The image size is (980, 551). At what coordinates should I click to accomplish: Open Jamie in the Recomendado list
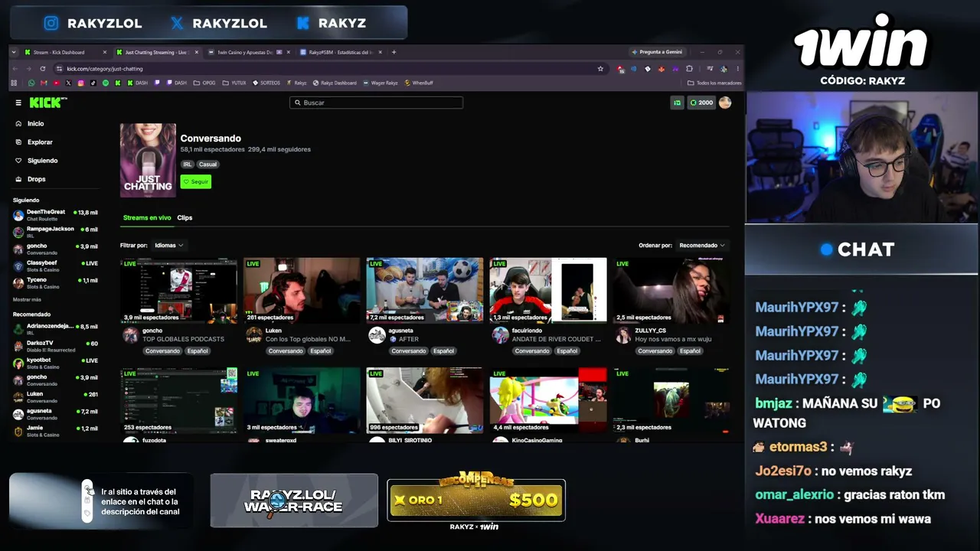point(55,432)
